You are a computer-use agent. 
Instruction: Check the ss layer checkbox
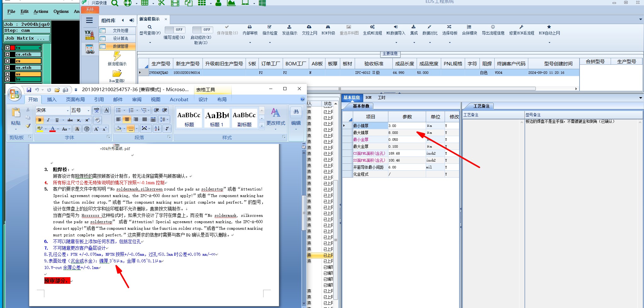(x=8, y=74)
